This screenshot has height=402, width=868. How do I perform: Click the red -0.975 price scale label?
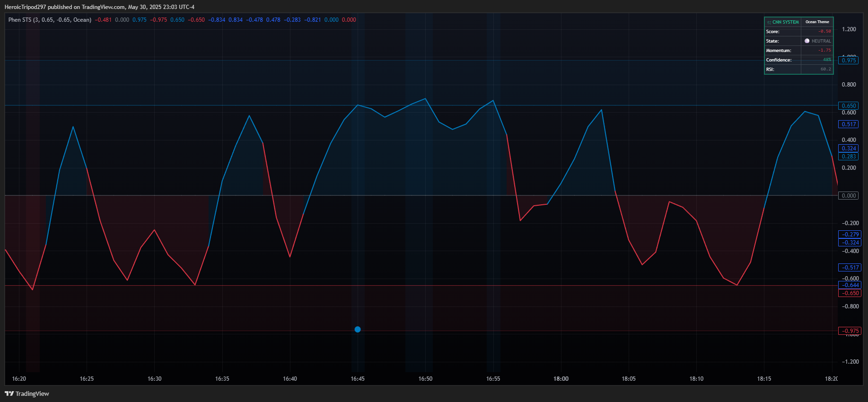click(x=850, y=331)
